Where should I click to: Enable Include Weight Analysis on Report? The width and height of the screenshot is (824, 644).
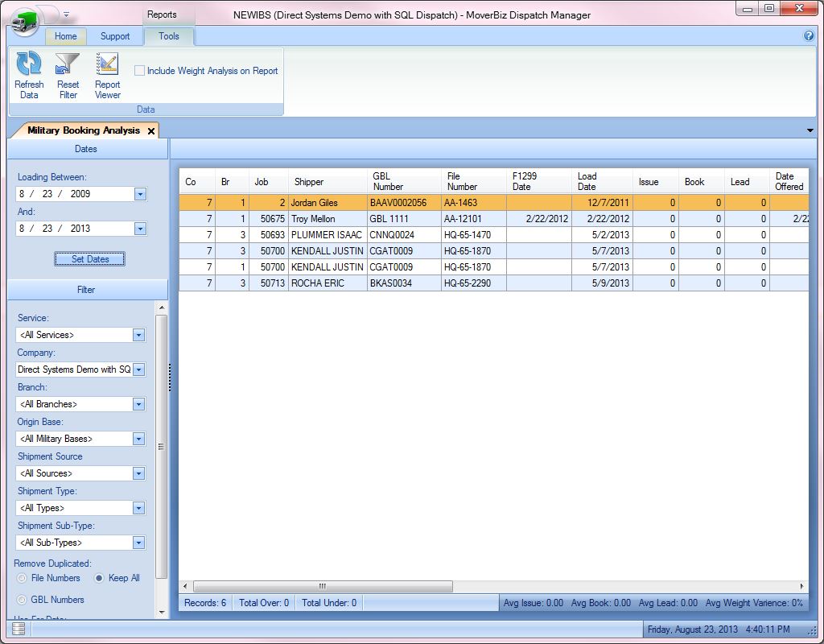point(140,71)
